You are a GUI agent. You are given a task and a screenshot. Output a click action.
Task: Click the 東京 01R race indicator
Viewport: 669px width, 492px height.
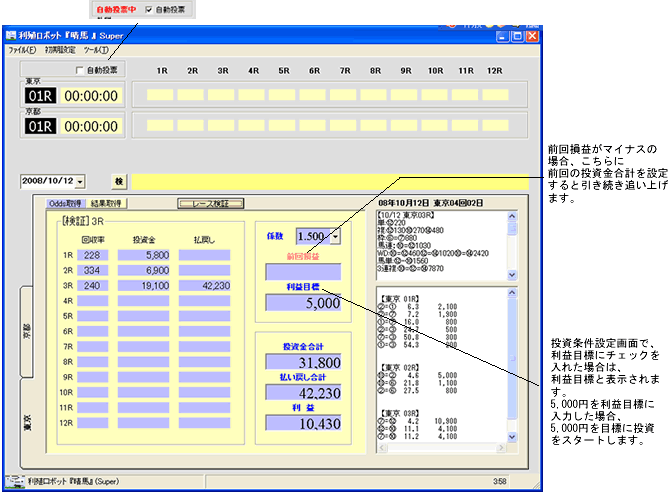tap(40, 97)
